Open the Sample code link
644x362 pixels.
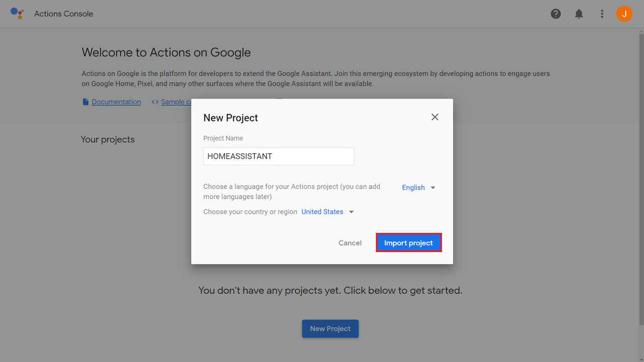click(176, 102)
